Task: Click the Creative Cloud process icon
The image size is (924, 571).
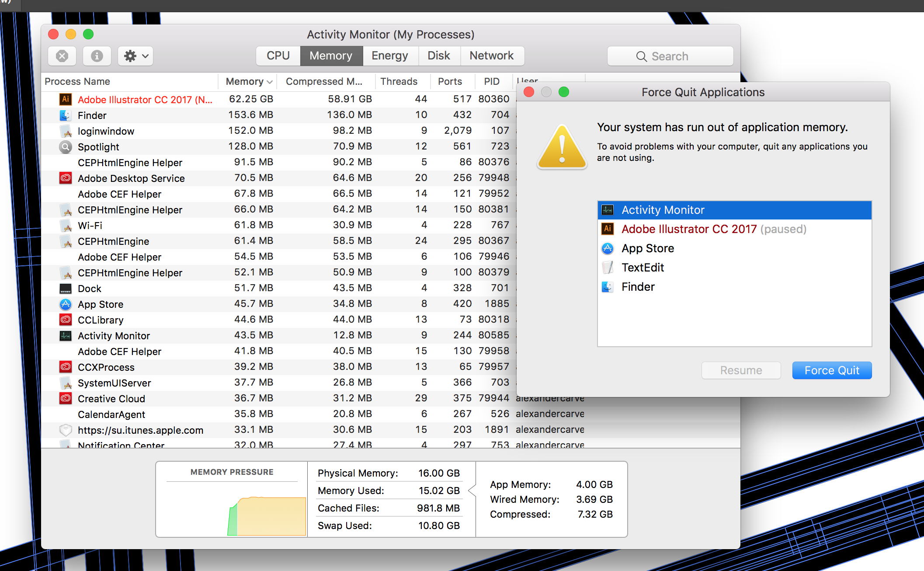Action: (x=66, y=398)
